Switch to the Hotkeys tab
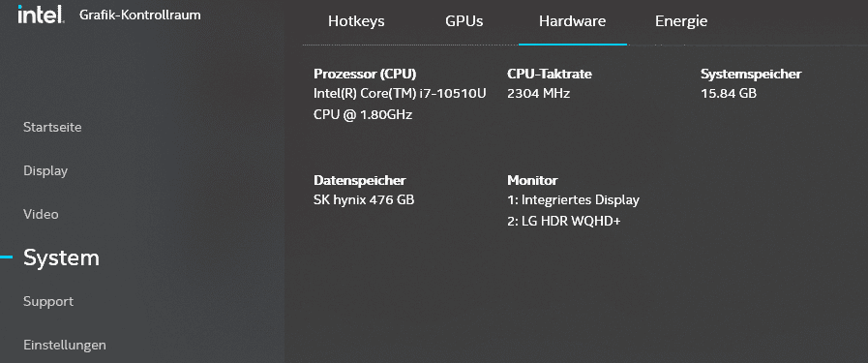The image size is (868, 363). point(356,21)
